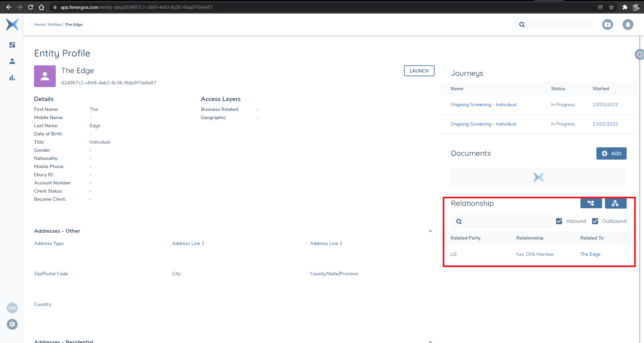Click the Fenergo X logo icon
The image size is (644, 343).
pyautogui.click(x=12, y=24)
